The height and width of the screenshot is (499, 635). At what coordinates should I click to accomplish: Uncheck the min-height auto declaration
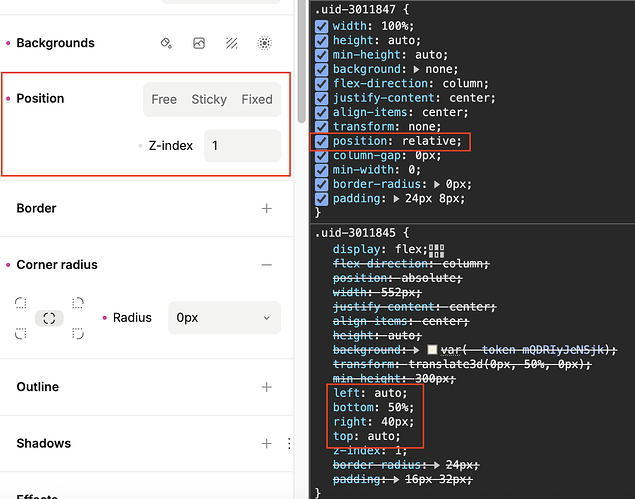(x=321, y=55)
